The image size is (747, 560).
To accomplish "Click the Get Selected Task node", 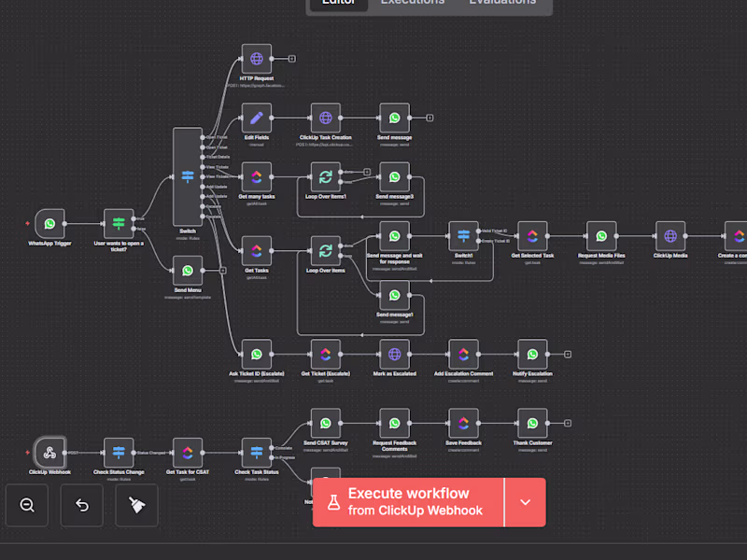I will [532, 236].
